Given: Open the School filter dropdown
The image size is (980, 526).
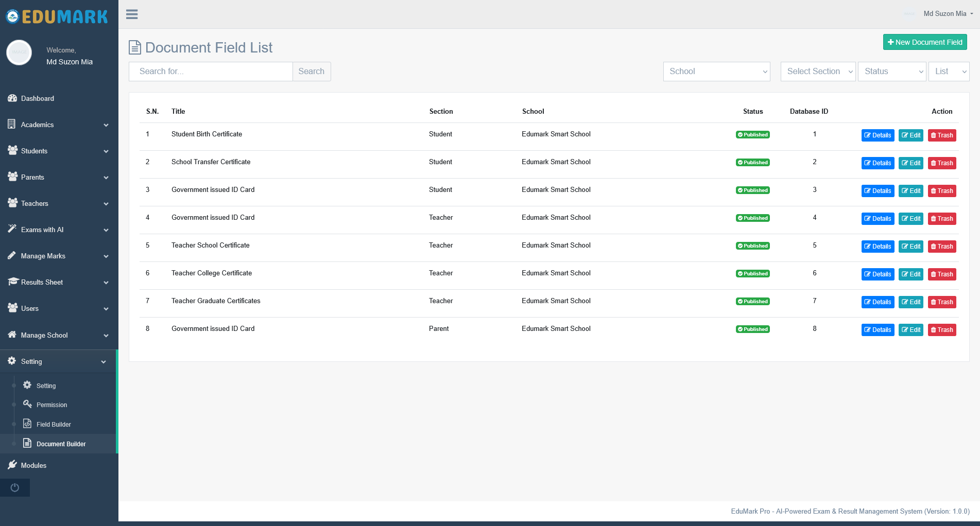Looking at the screenshot, I should click(716, 72).
